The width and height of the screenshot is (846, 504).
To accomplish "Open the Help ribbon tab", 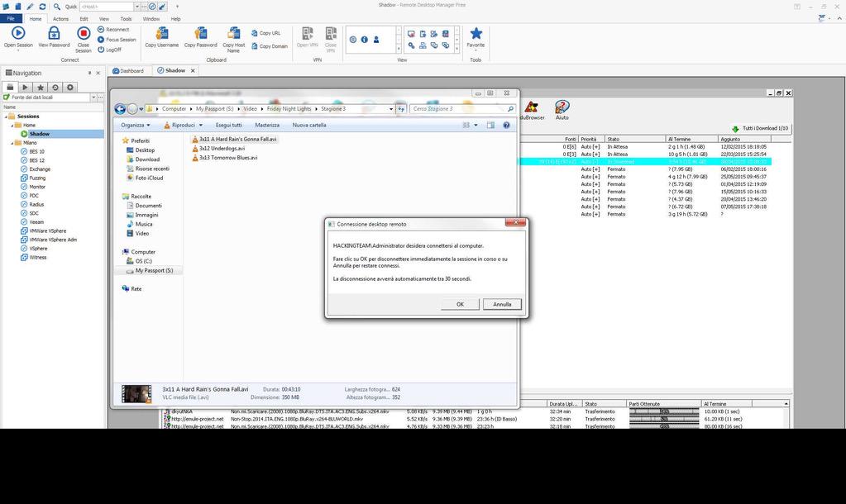I will tap(175, 19).
